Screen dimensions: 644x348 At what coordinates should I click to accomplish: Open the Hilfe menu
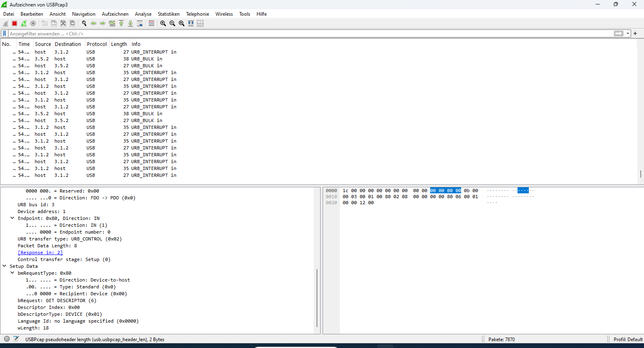click(x=262, y=14)
